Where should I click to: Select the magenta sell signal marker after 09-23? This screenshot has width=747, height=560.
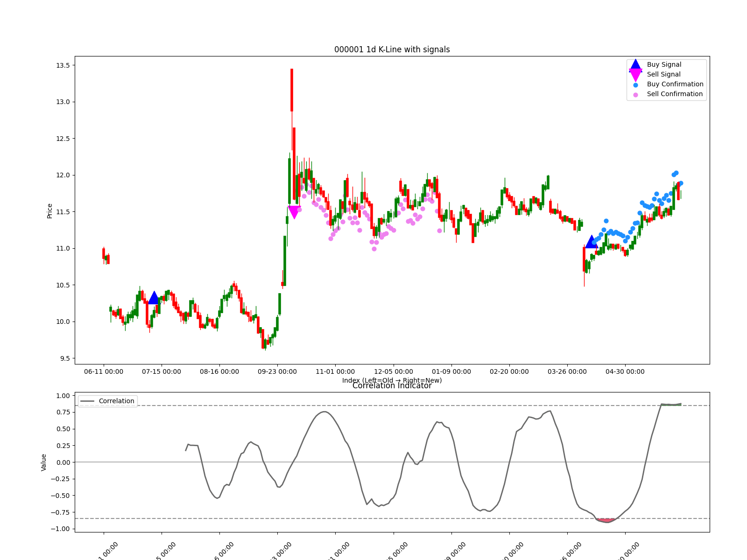(294, 212)
